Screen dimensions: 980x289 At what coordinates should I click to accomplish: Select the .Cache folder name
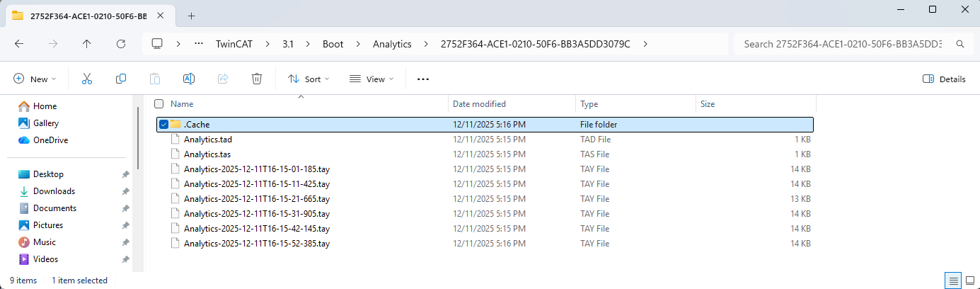tap(197, 125)
